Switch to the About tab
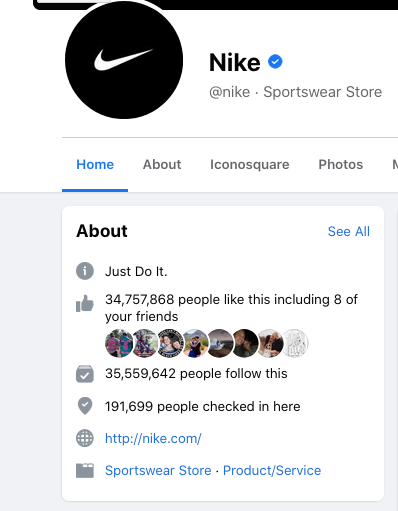Viewport: 398px width, 511px height. pyautogui.click(x=162, y=164)
